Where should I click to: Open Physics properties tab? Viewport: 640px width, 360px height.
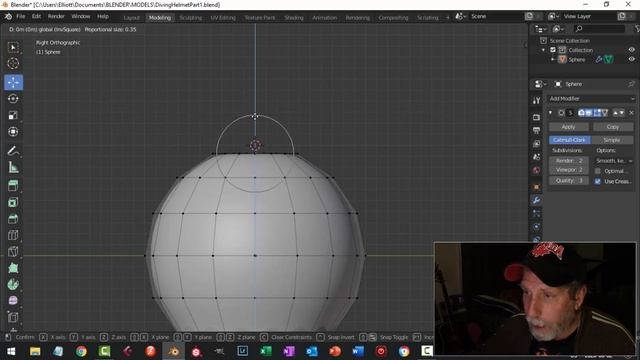click(536, 227)
